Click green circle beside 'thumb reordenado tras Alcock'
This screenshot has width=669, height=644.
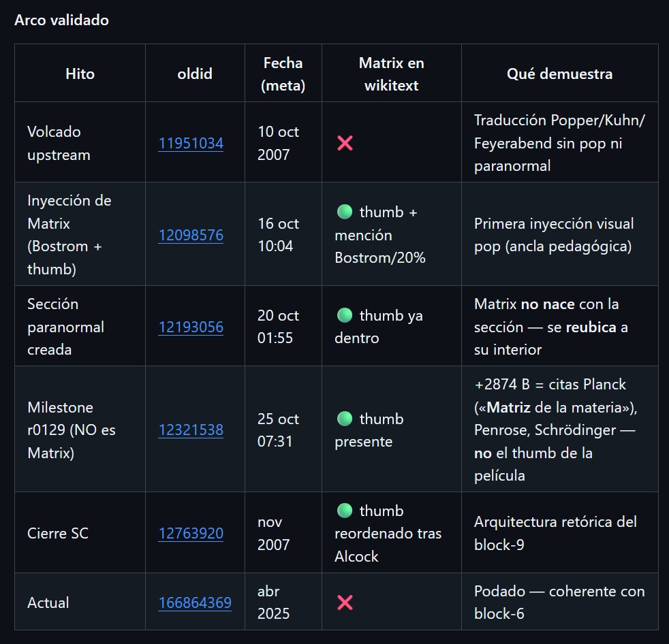(345, 511)
